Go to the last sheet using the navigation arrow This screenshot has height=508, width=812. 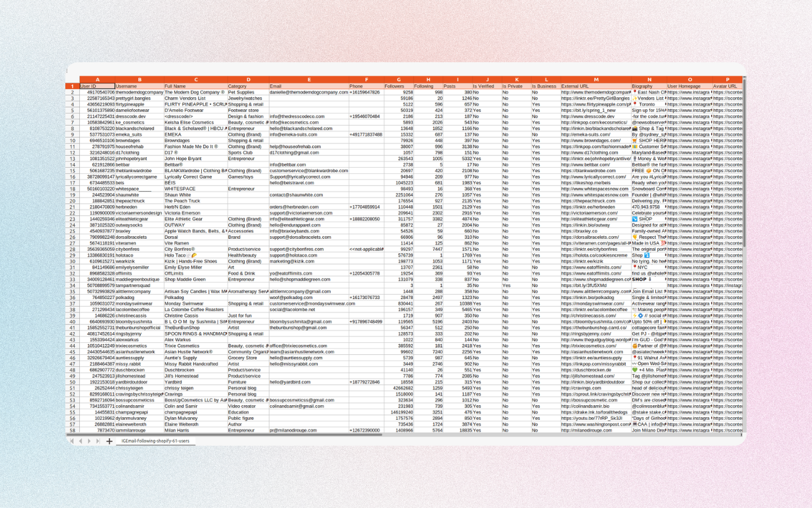tap(98, 441)
